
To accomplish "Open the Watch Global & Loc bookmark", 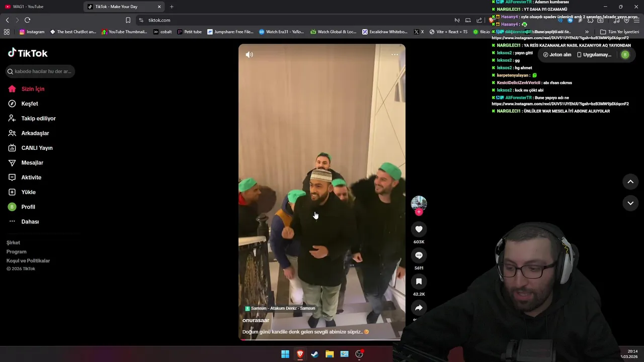I will coord(333,32).
